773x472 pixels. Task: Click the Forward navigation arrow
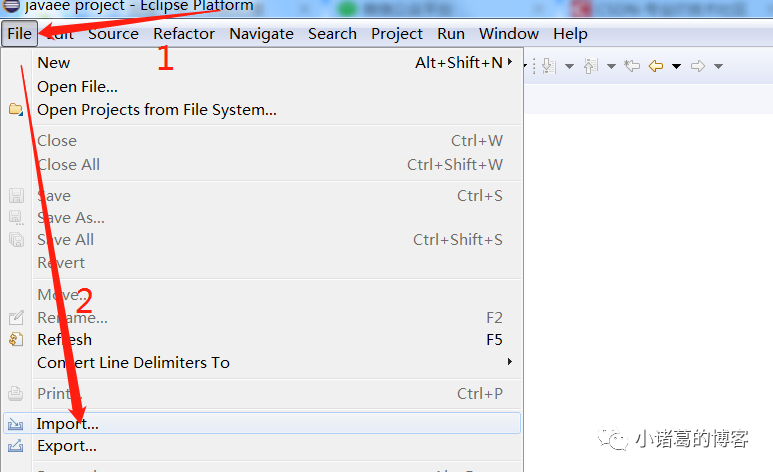698,66
